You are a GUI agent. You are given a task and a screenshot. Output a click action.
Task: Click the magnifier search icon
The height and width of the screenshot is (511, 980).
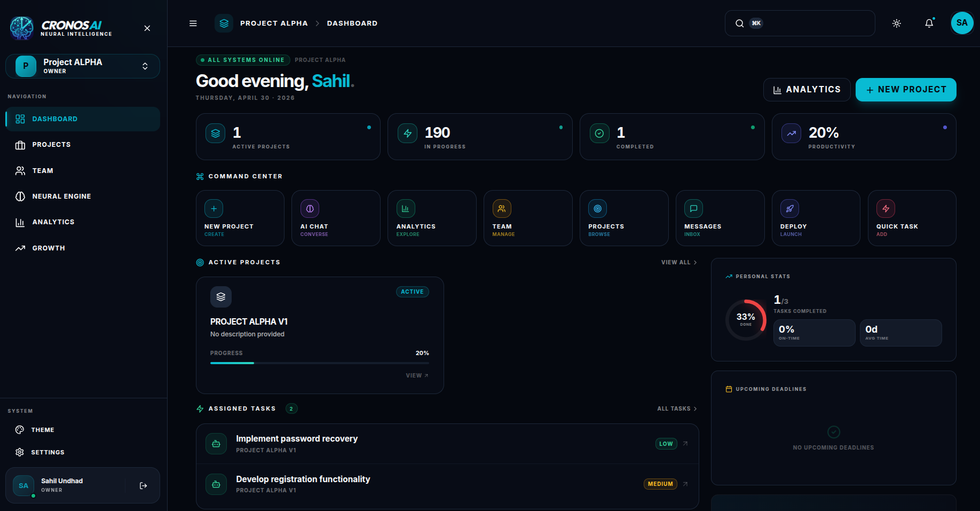click(x=739, y=23)
